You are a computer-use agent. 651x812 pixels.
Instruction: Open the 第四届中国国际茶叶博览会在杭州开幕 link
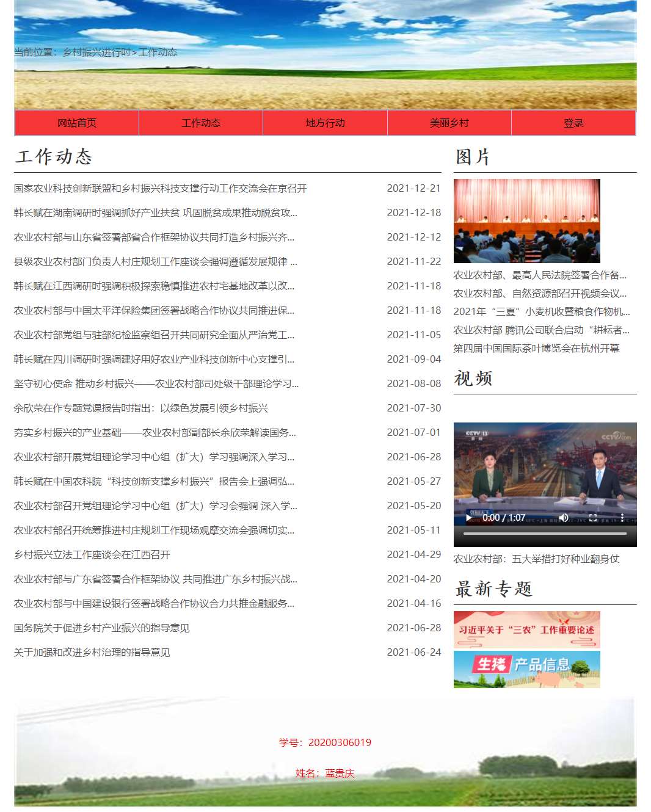tap(537, 349)
